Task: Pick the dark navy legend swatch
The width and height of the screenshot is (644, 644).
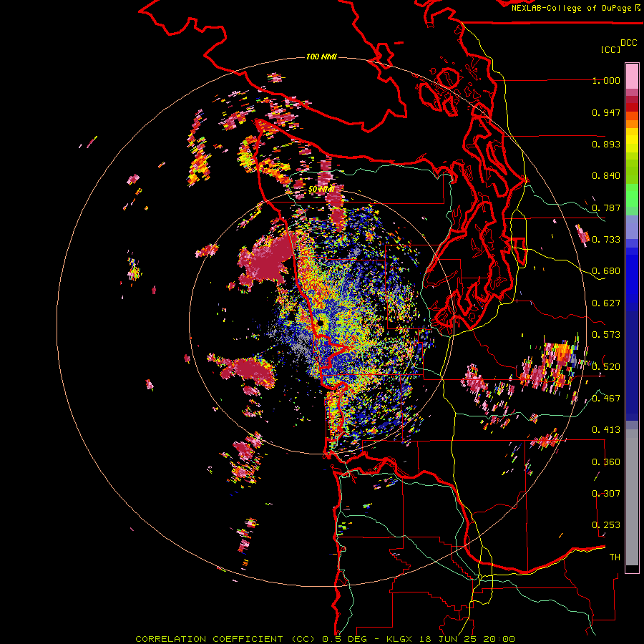Action: (x=632, y=361)
